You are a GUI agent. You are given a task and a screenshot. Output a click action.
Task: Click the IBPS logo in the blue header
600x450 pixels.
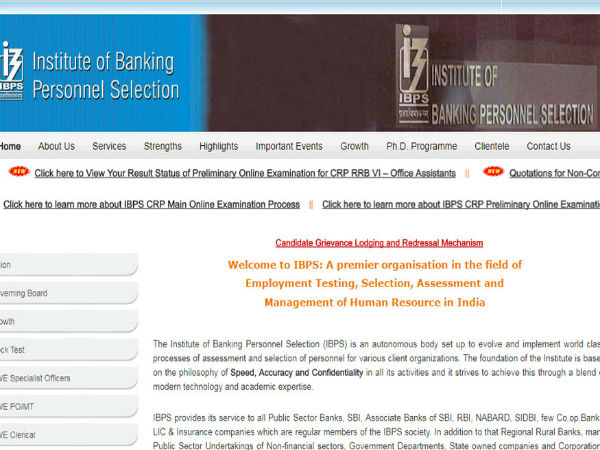11,71
